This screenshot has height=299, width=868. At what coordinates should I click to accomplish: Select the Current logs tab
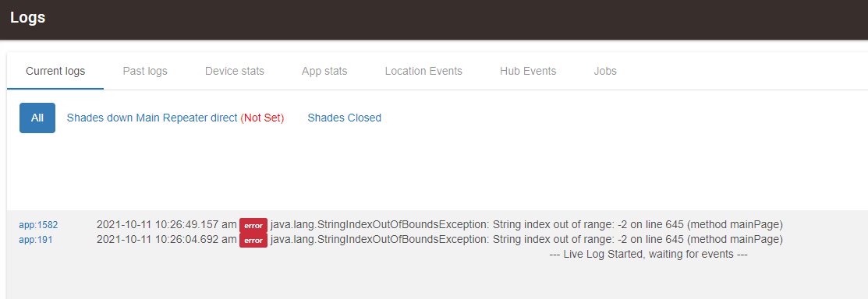coord(55,72)
